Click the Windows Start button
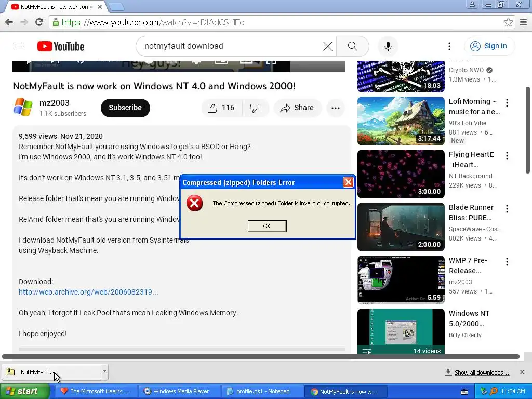 click(x=25, y=392)
